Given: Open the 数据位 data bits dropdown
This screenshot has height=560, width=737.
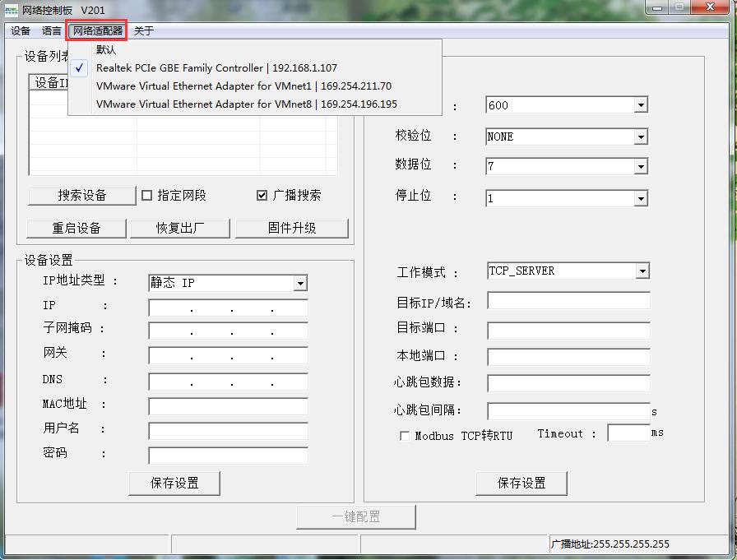Looking at the screenshot, I should point(640,167).
